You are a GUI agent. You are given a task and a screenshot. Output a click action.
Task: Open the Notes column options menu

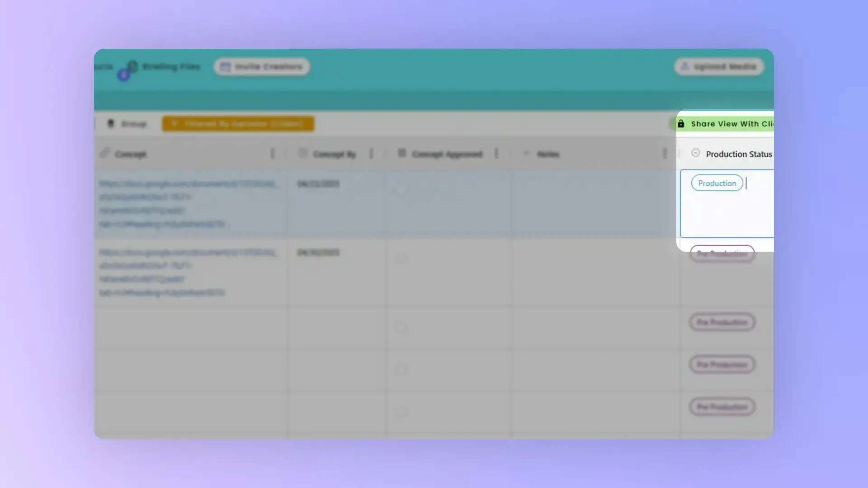coord(664,154)
